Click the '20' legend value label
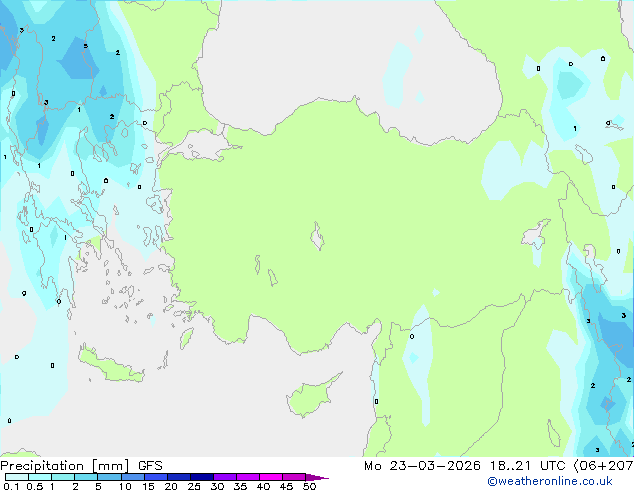This screenshot has width=634, height=490. [x=171, y=486]
